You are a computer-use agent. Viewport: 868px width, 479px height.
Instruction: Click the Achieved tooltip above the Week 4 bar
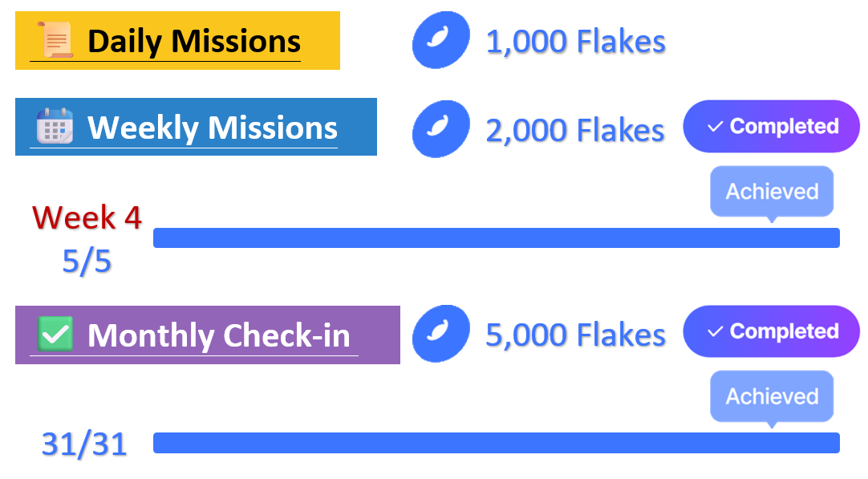772,192
